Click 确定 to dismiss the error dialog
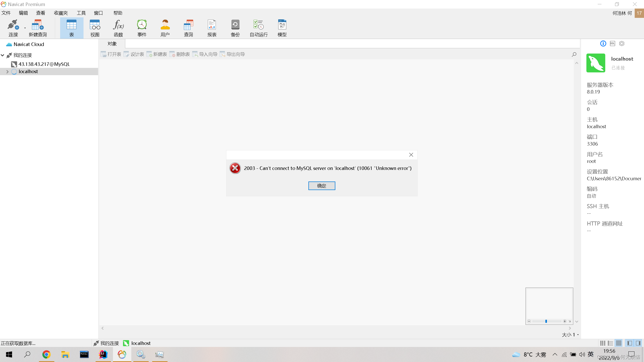The width and height of the screenshot is (644, 362). [322, 186]
